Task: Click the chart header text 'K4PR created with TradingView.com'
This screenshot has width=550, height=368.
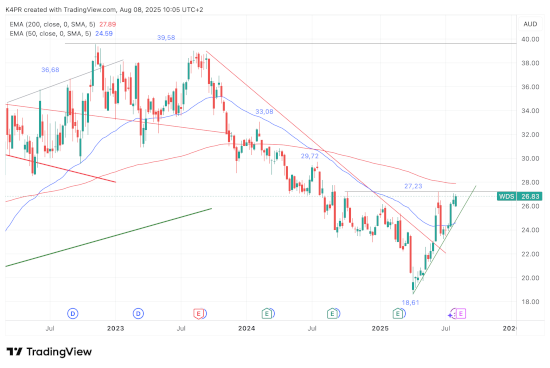Action: pyautogui.click(x=61, y=9)
